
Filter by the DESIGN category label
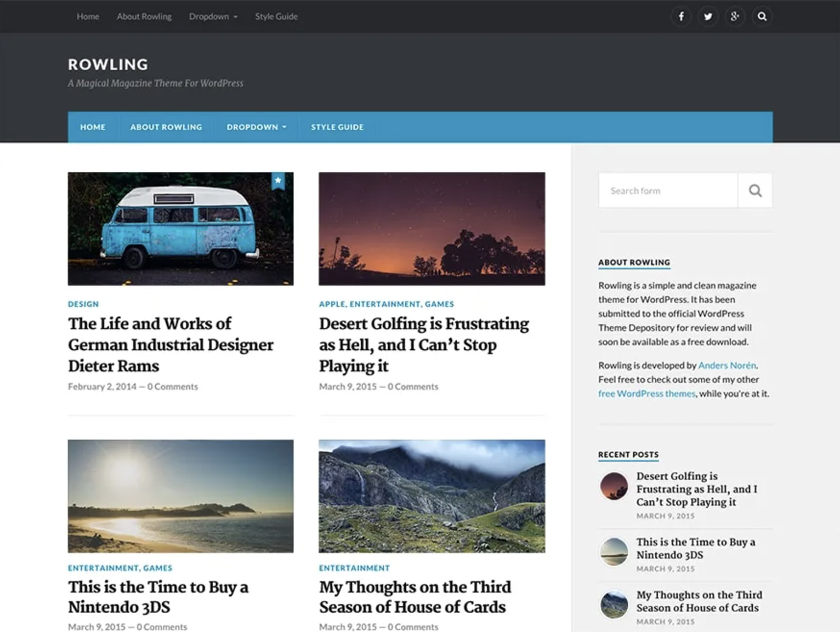83,304
